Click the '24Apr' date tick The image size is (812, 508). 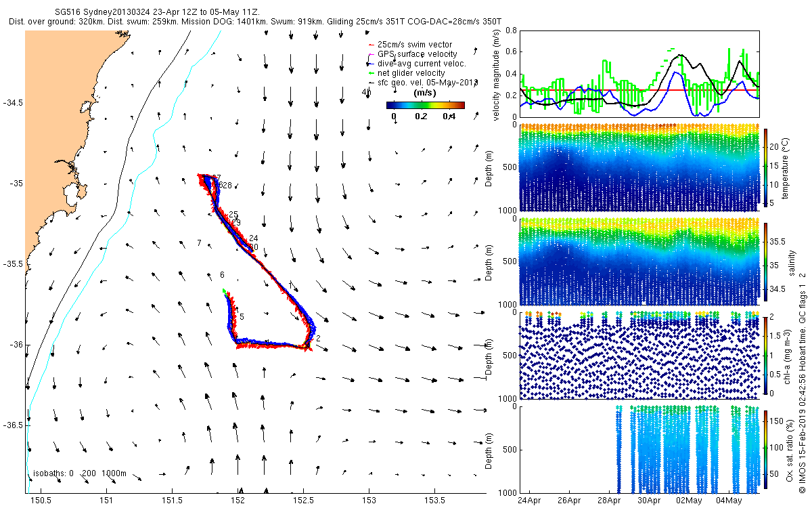click(529, 501)
